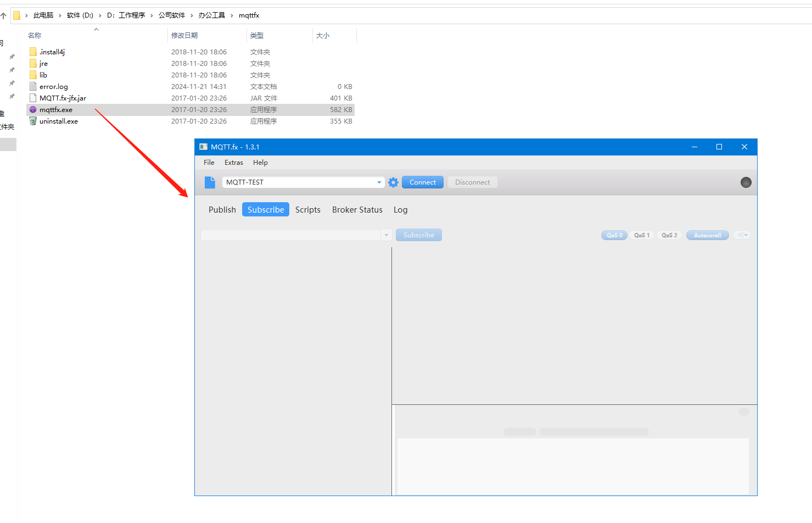Click the error.log text file icon
This screenshot has height=523, width=812.
[x=33, y=86]
